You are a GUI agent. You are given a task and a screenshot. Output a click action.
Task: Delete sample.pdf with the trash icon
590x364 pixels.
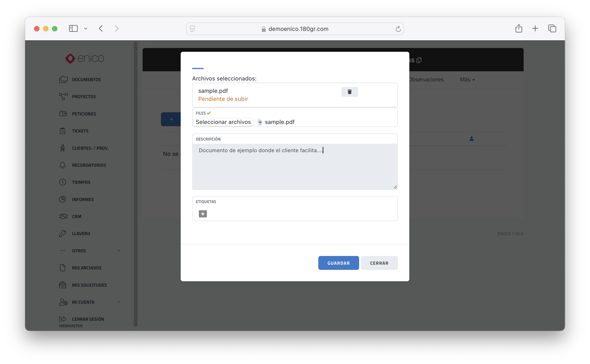pyautogui.click(x=349, y=92)
